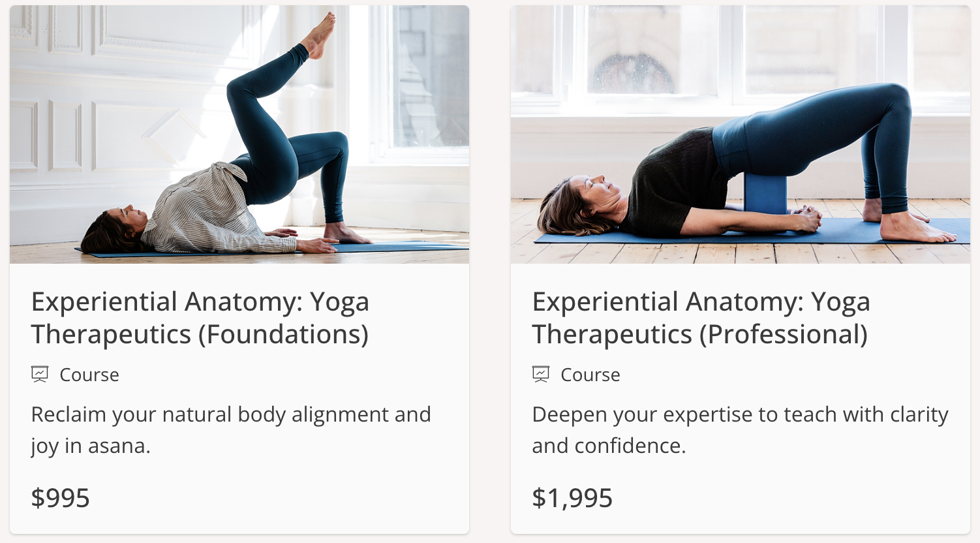
Task: Click "joy in asana." text line
Action: [91, 446]
